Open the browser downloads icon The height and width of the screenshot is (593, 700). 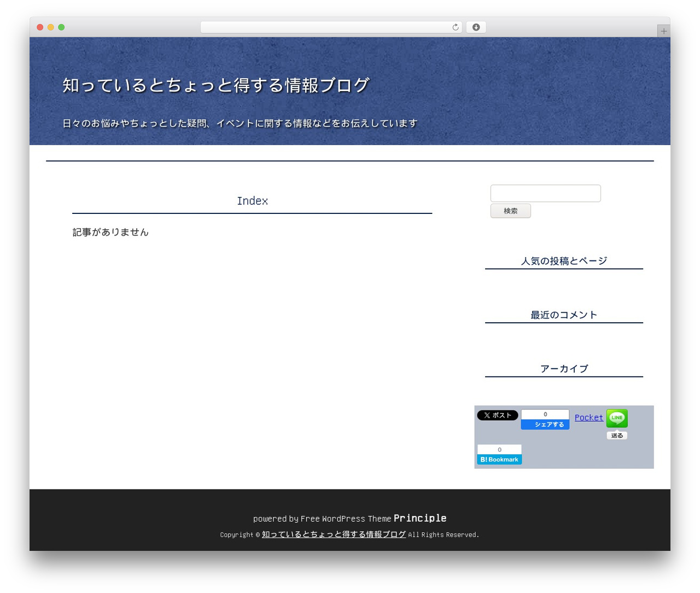point(476,27)
